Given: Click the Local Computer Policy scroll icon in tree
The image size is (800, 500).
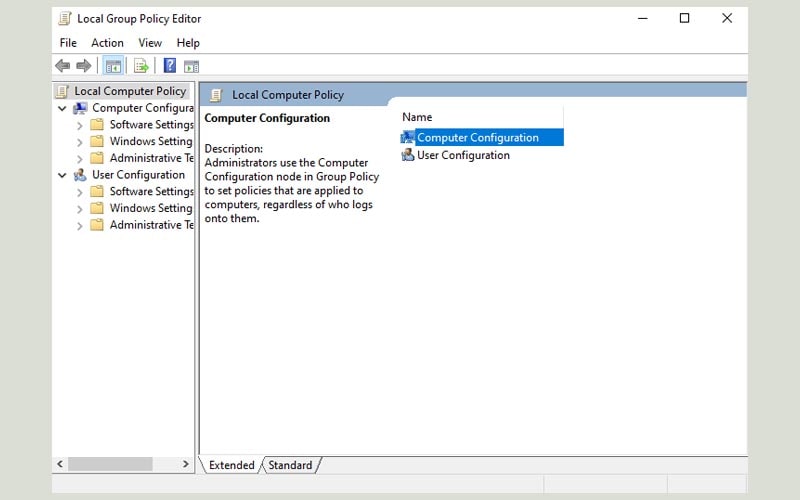Looking at the screenshot, I should [62, 91].
